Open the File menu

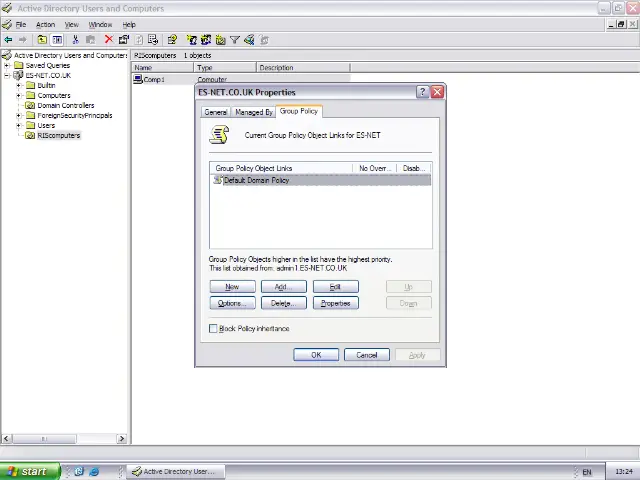[21, 24]
